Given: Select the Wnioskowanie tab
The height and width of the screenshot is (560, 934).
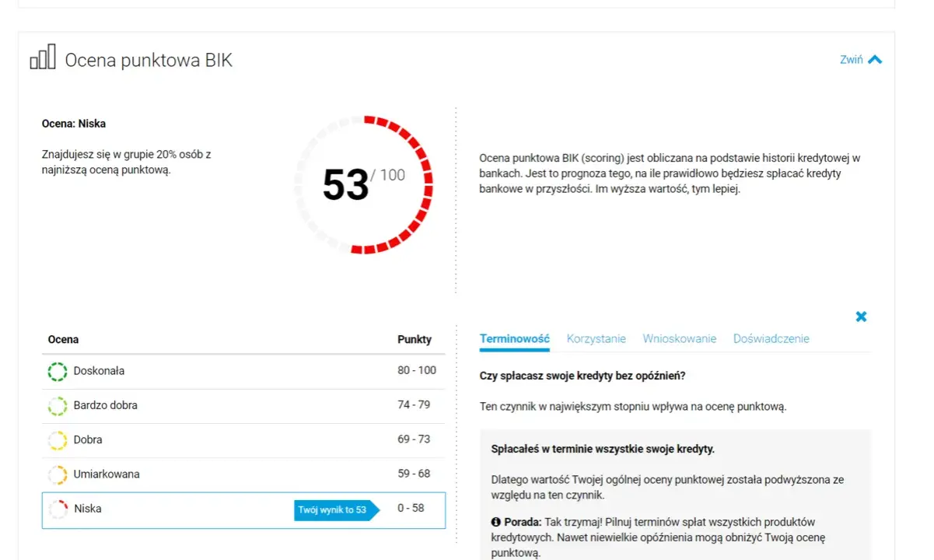Looking at the screenshot, I should pos(679,338).
